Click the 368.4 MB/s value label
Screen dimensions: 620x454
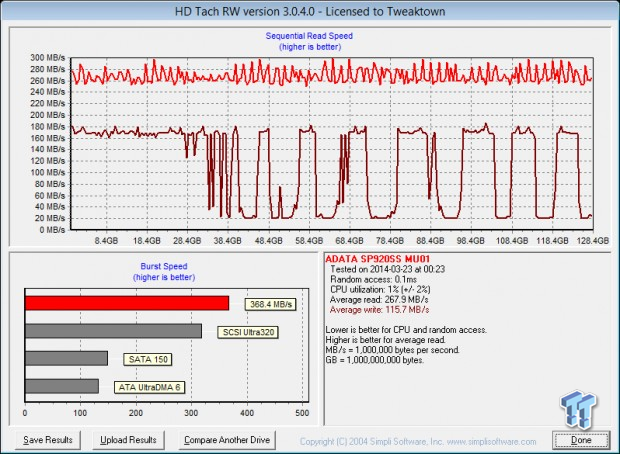point(270,304)
